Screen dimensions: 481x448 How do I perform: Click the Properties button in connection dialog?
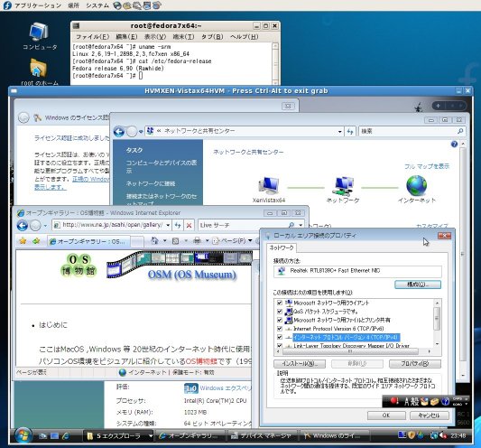(415, 364)
